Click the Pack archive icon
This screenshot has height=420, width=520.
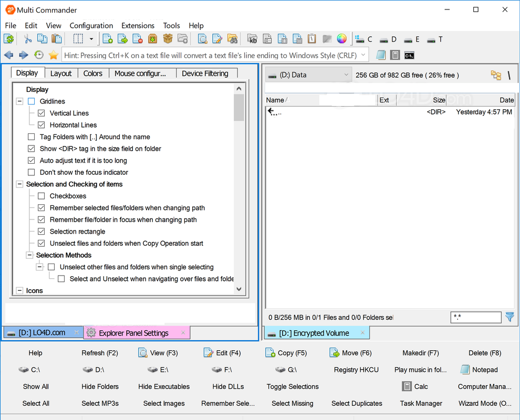click(x=152, y=39)
